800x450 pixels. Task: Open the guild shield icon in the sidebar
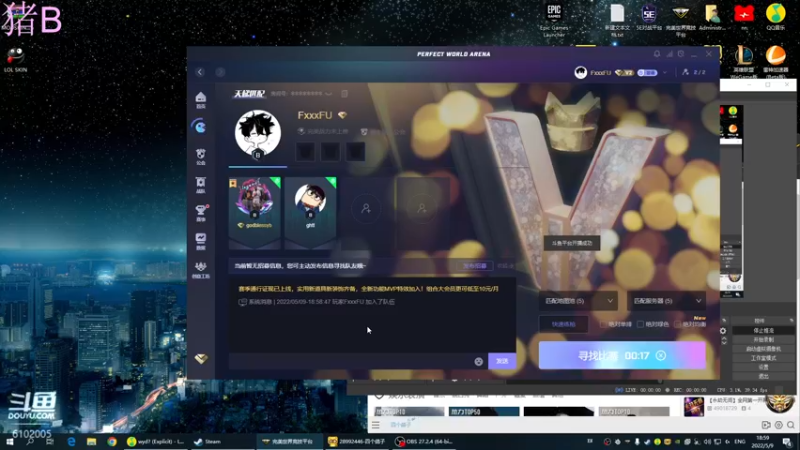201,156
